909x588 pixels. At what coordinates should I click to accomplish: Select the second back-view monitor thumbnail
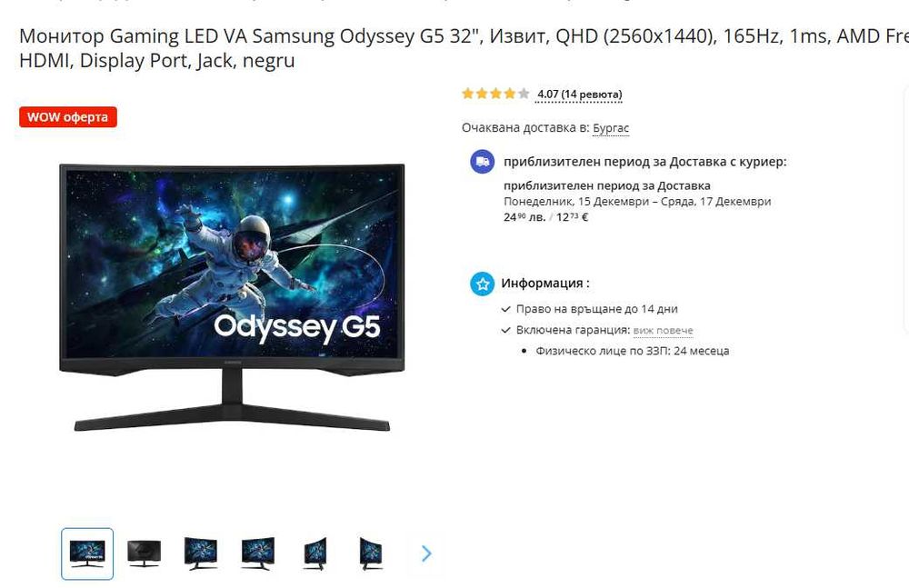click(x=144, y=553)
